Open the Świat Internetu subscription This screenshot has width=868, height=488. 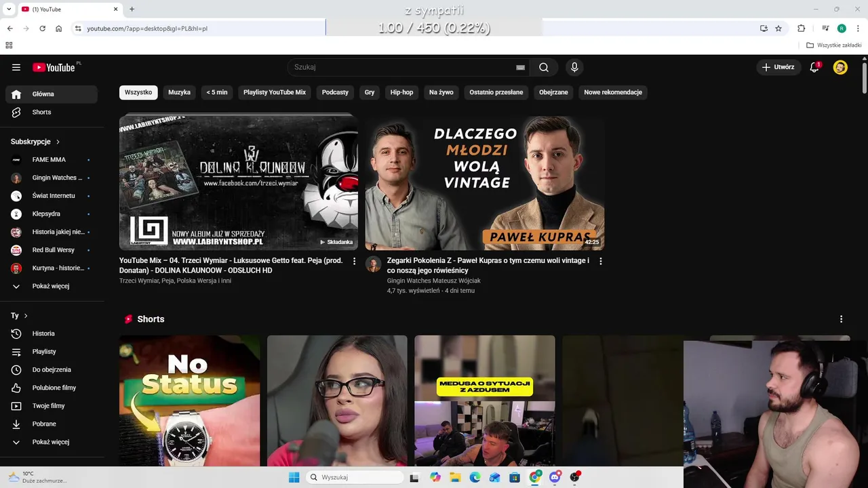click(x=52, y=196)
